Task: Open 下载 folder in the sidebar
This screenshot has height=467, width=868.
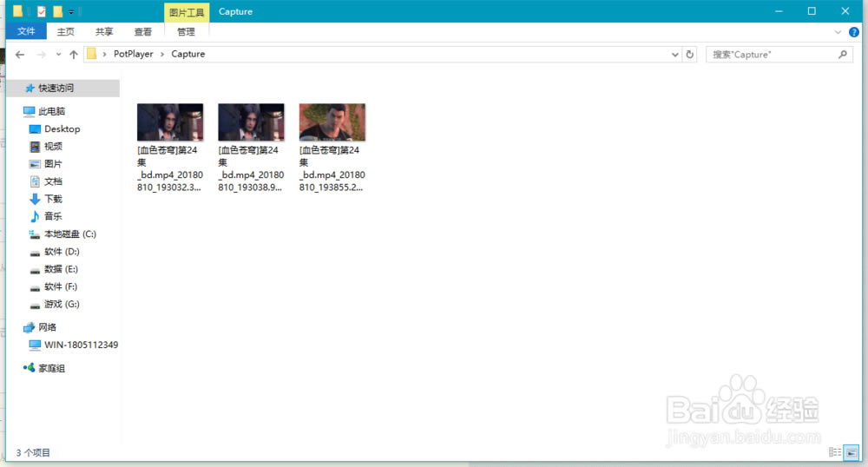Action: (x=53, y=199)
